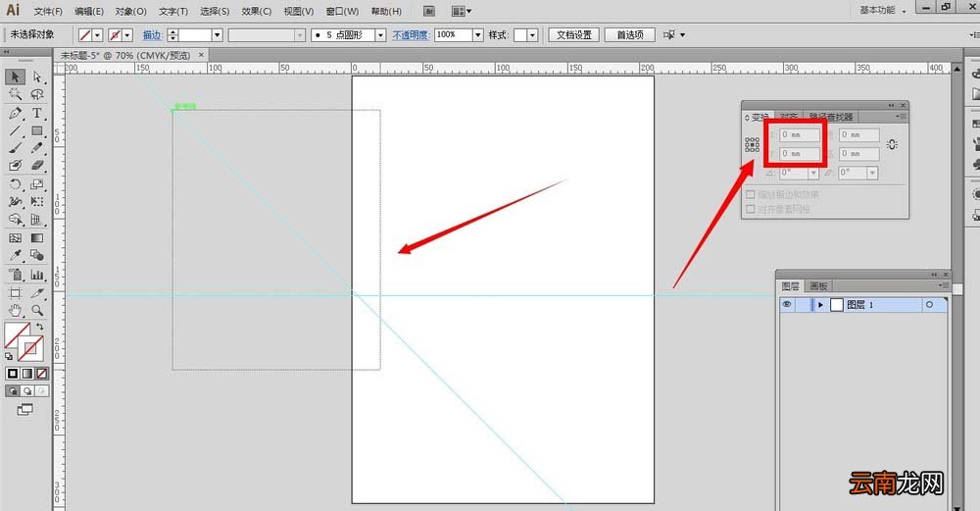Set paint mode to None
The height and width of the screenshot is (511, 980).
coord(42,374)
